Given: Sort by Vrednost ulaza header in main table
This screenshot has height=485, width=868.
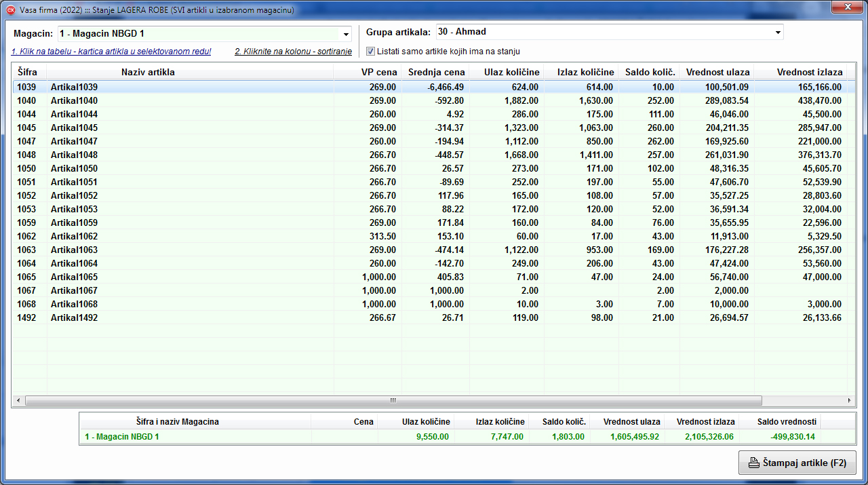Looking at the screenshot, I should coord(717,72).
